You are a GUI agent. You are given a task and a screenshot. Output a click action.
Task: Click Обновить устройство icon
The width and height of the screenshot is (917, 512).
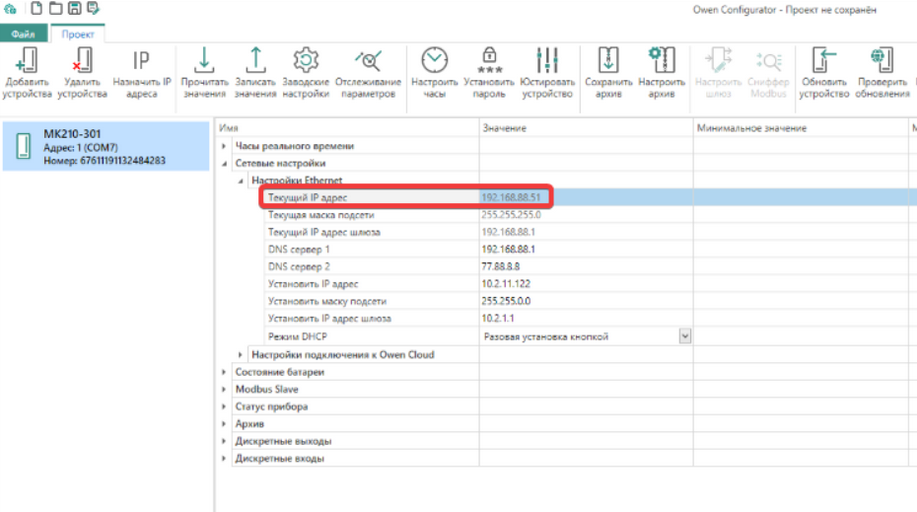(x=824, y=60)
